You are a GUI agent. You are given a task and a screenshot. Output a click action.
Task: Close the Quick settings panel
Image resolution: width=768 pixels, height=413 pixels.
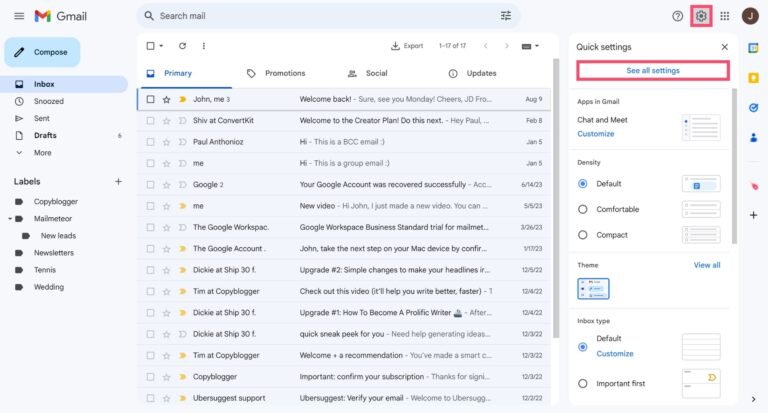click(724, 47)
